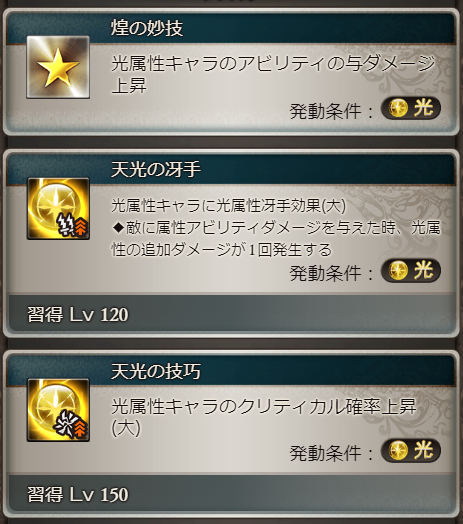
Task: Click the light element badge under 天光の技巧
Action: [411, 450]
